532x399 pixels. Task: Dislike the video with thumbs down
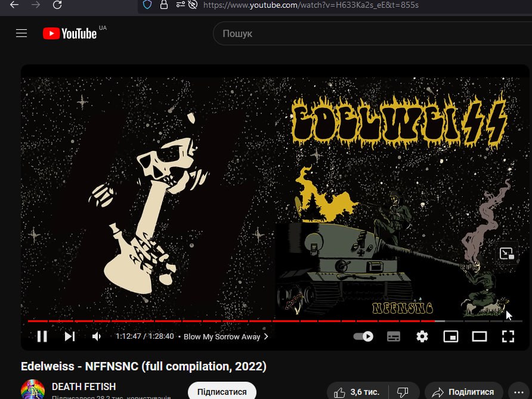point(403,392)
